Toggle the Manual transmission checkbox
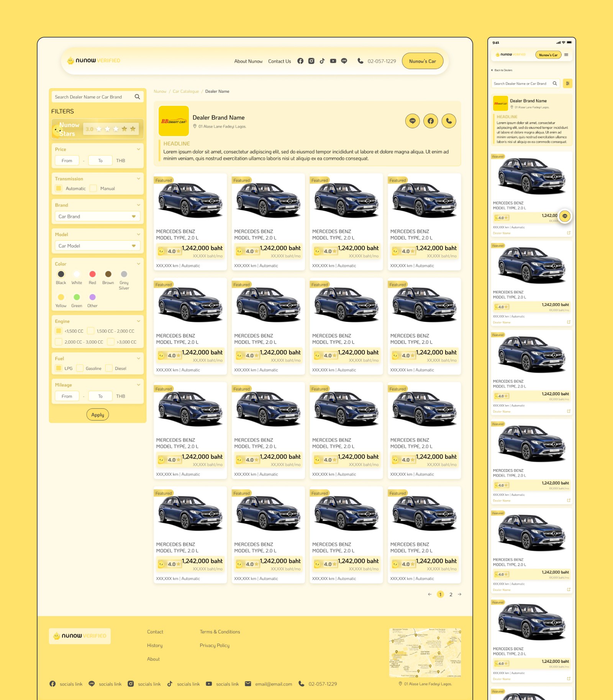 pos(93,188)
